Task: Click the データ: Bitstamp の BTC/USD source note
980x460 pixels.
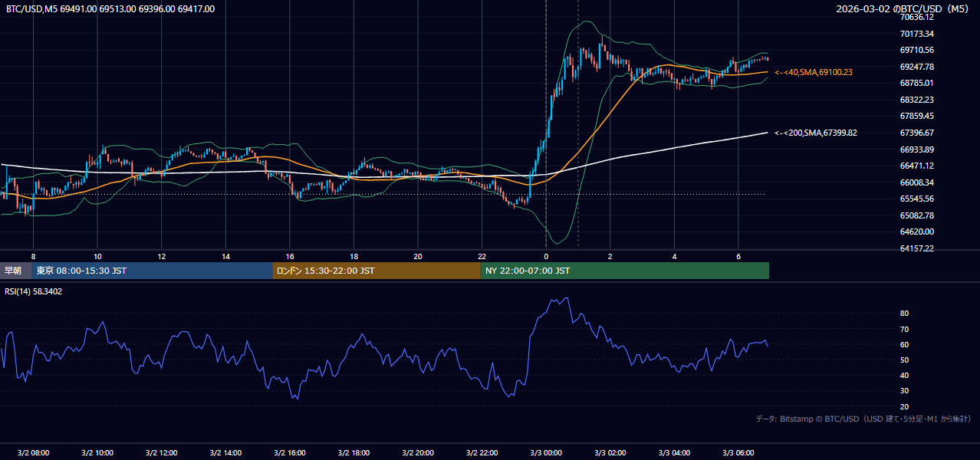Action: point(863,419)
